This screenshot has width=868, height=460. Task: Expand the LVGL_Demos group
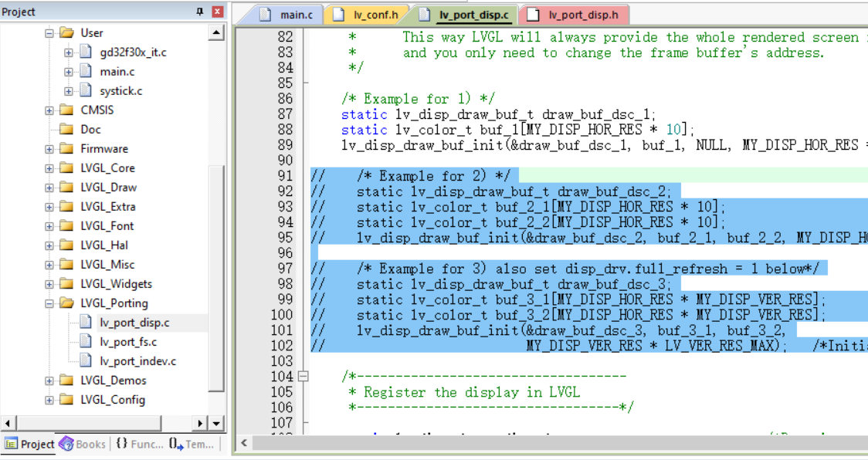(49, 381)
